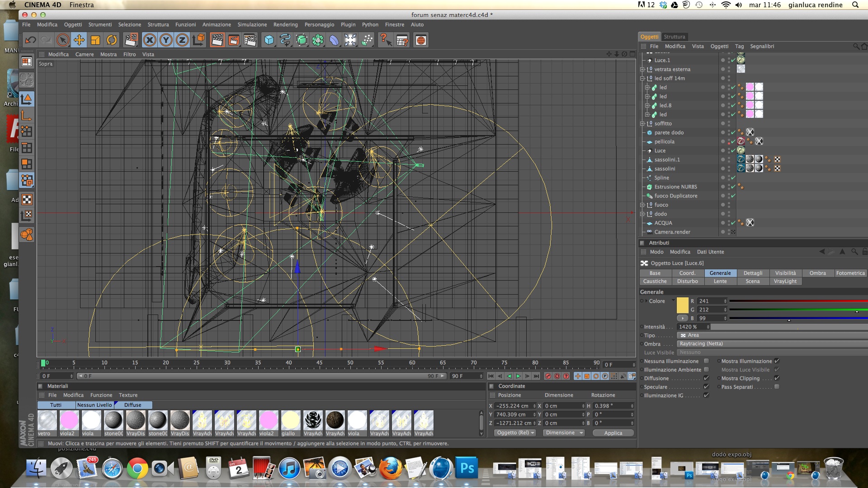Select the Rotate tool
This screenshot has height=488, width=868.
tap(112, 40)
